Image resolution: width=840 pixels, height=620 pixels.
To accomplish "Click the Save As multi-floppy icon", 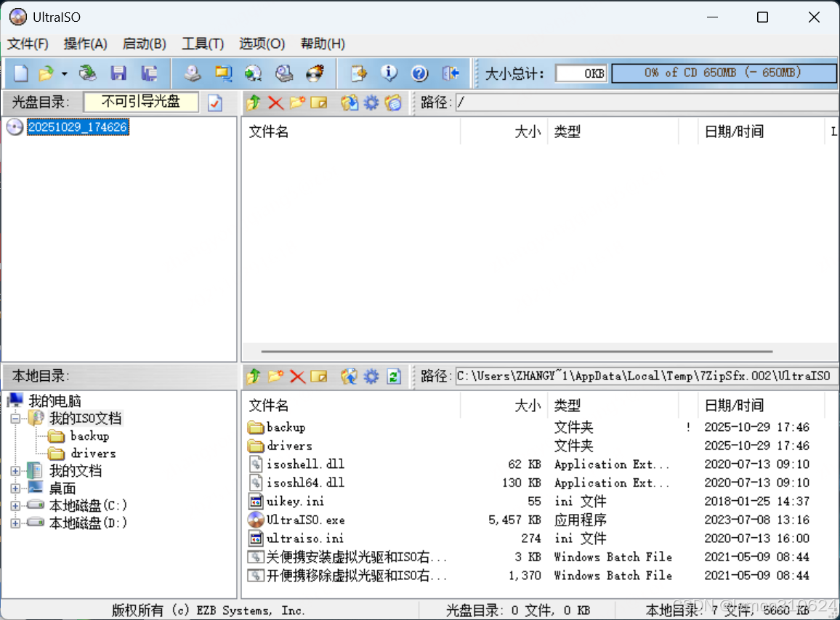I will click(149, 73).
